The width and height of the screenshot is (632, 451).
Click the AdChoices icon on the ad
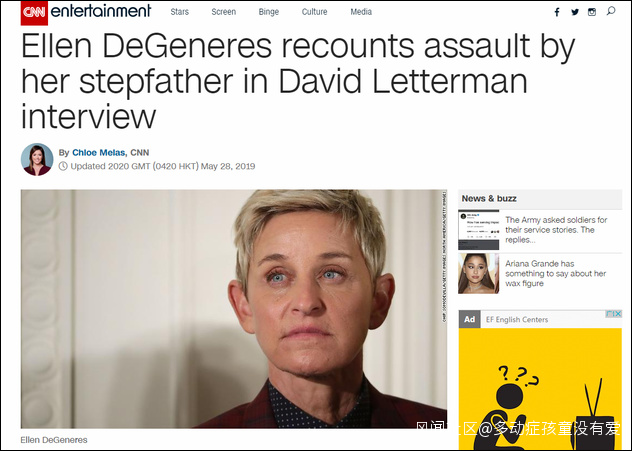pos(613,314)
